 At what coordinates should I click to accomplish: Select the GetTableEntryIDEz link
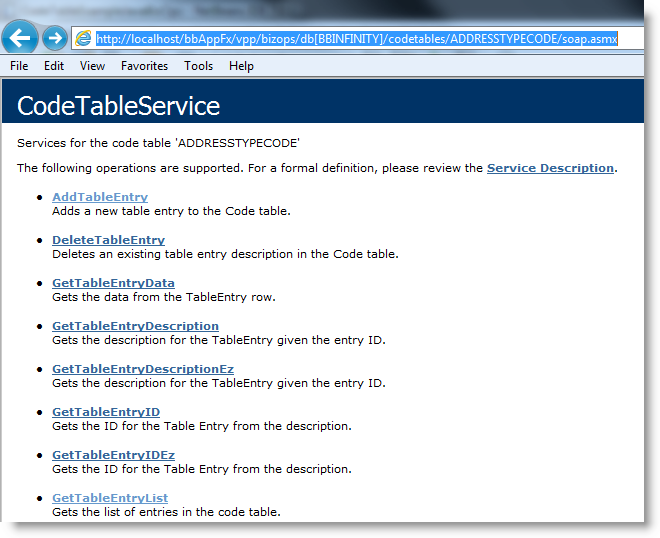[x=113, y=455]
